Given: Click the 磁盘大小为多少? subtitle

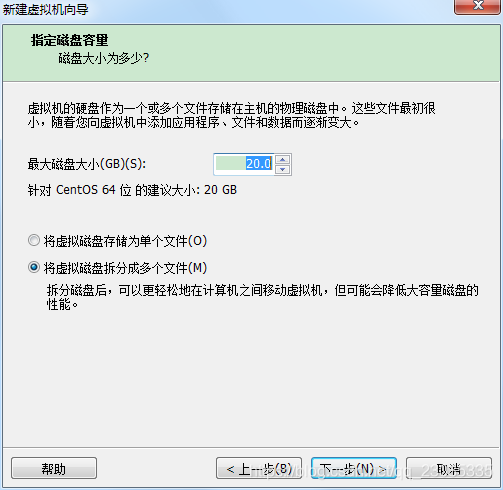Looking at the screenshot, I should point(104,58).
